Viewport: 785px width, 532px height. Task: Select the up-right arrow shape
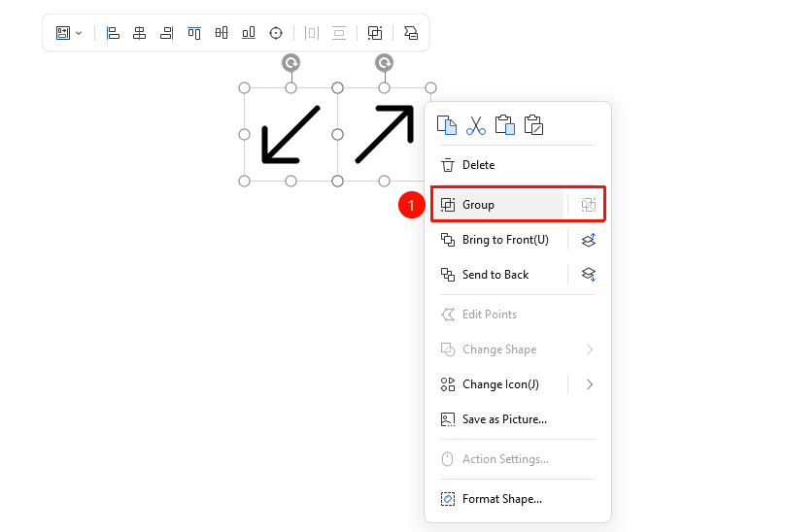tap(385, 134)
